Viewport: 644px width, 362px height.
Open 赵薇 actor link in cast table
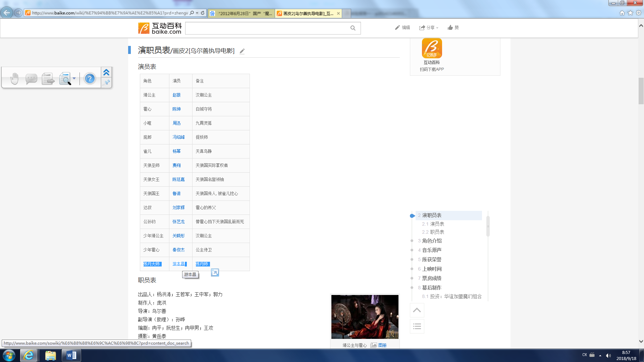(x=176, y=95)
